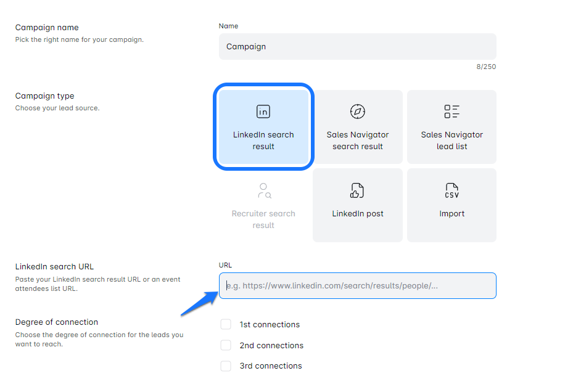Focus the campaign Name input field

click(357, 47)
